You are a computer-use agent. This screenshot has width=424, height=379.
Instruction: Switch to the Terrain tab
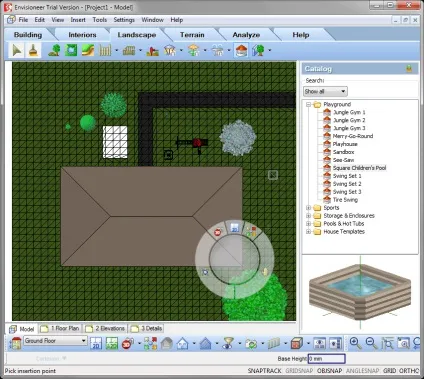[x=192, y=35]
